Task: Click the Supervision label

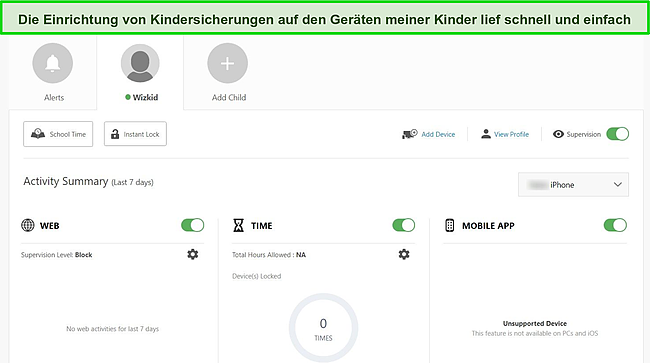Action: pyautogui.click(x=584, y=134)
